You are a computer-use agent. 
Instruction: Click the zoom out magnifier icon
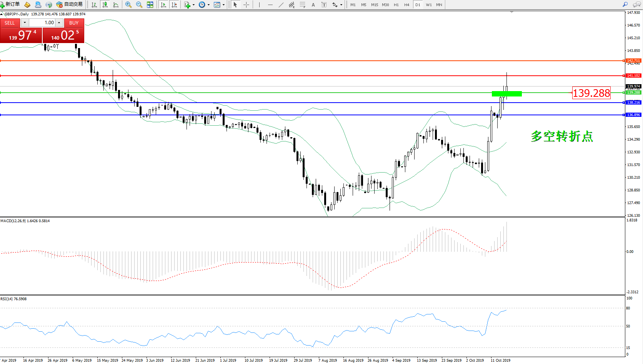[x=139, y=5]
